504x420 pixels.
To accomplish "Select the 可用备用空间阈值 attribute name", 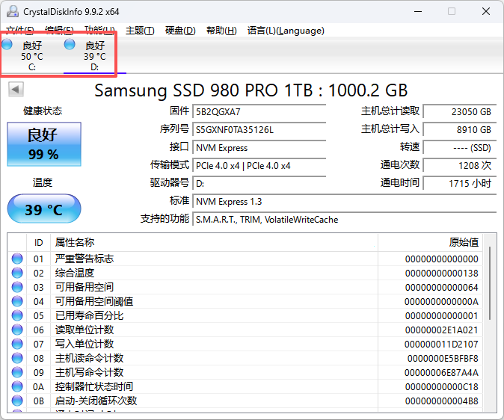I will point(94,301).
